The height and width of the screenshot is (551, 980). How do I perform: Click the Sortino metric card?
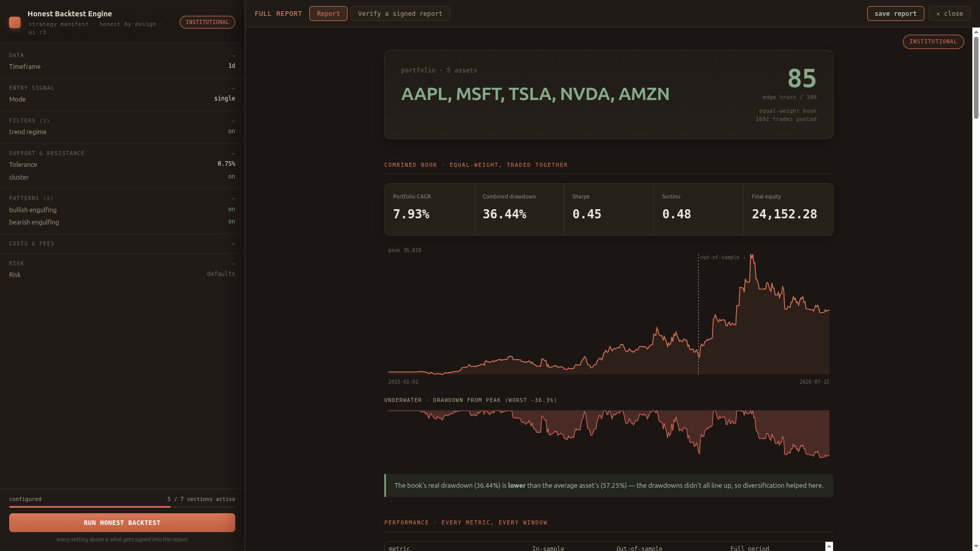(x=698, y=209)
